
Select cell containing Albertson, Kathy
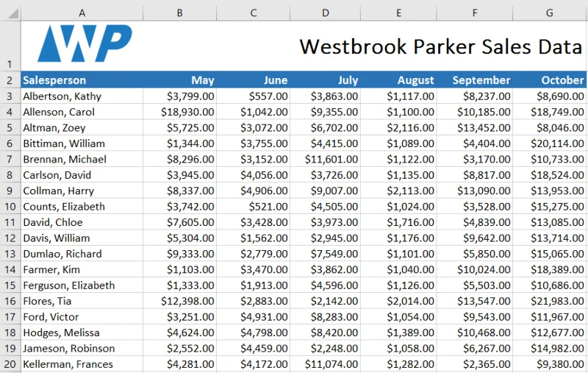click(x=82, y=96)
